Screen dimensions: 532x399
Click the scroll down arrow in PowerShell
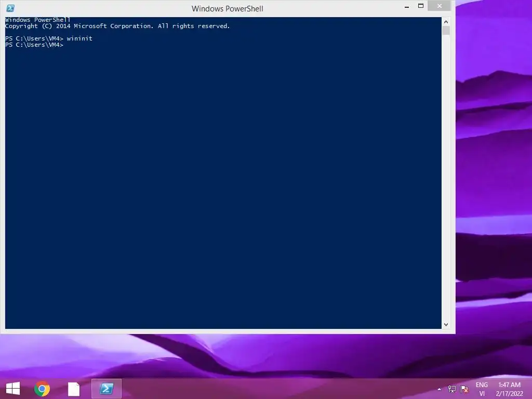click(x=446, y=324)
